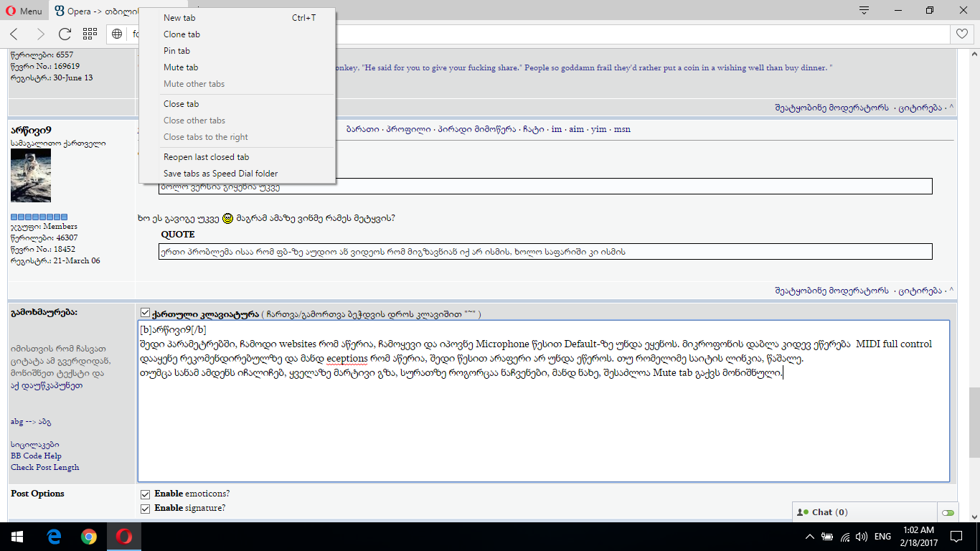The width and height of the screenshot is (980, 551).
Task: Click the text ჯგუფი: Members under არწივი9
Action: (44, 226)
